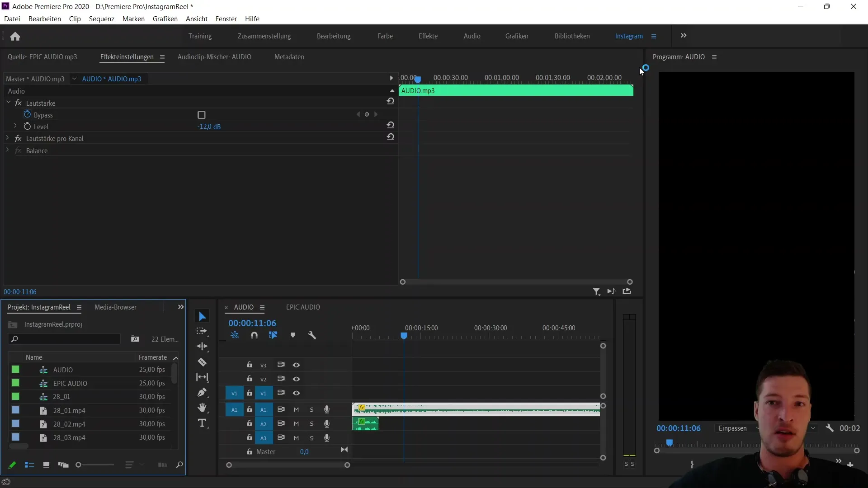Viewport: 868px width, 488px height.
Task: Reset the Lautstärke effect
Action: tap(391, 102)
